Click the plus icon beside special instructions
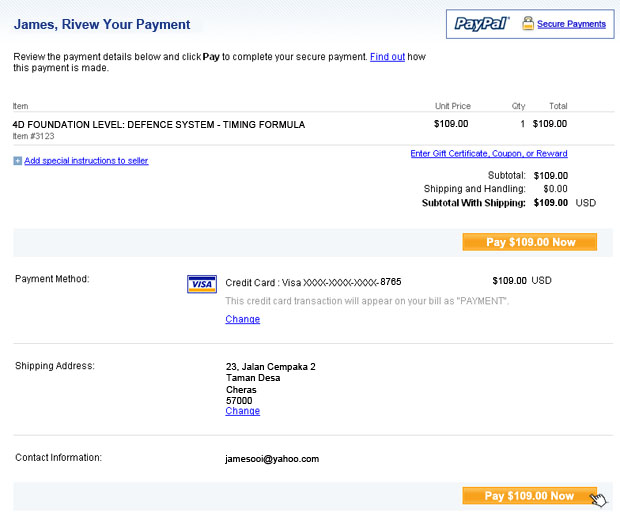620x513 pixels. 17,161
